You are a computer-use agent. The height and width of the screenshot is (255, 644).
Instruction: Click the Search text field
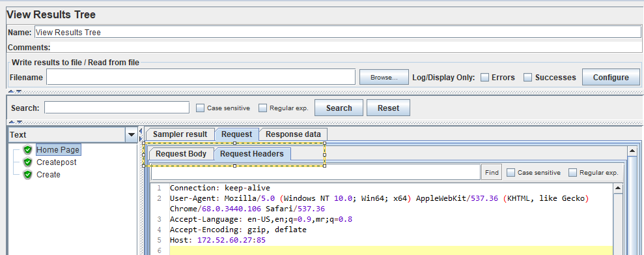click(117, 108)
